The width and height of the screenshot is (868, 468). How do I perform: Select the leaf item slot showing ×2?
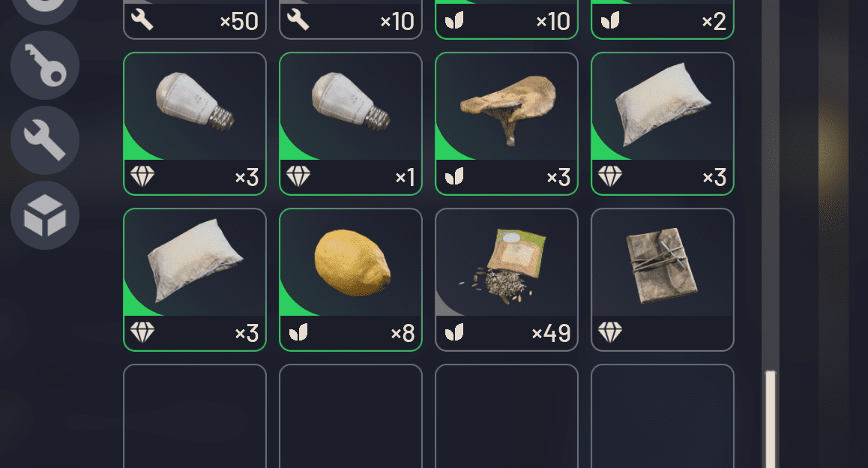click(663, 19)
